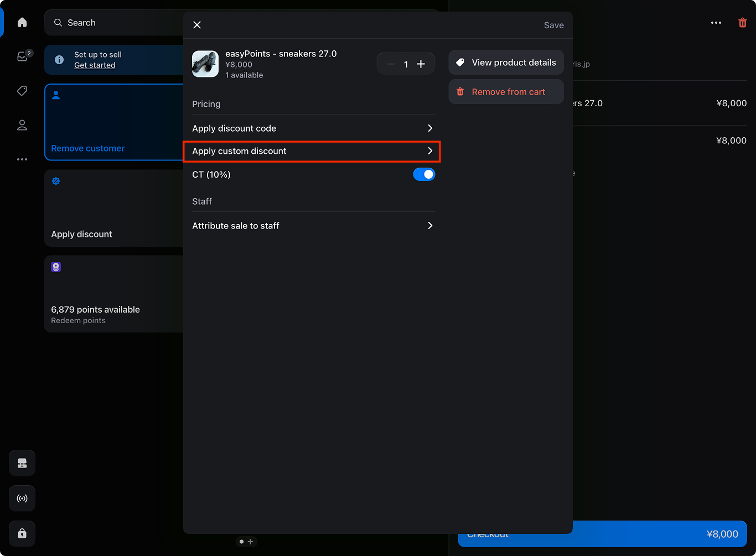Click the Get started link
Viewport: 756px width, 556px height.
(x=95, y=65)
